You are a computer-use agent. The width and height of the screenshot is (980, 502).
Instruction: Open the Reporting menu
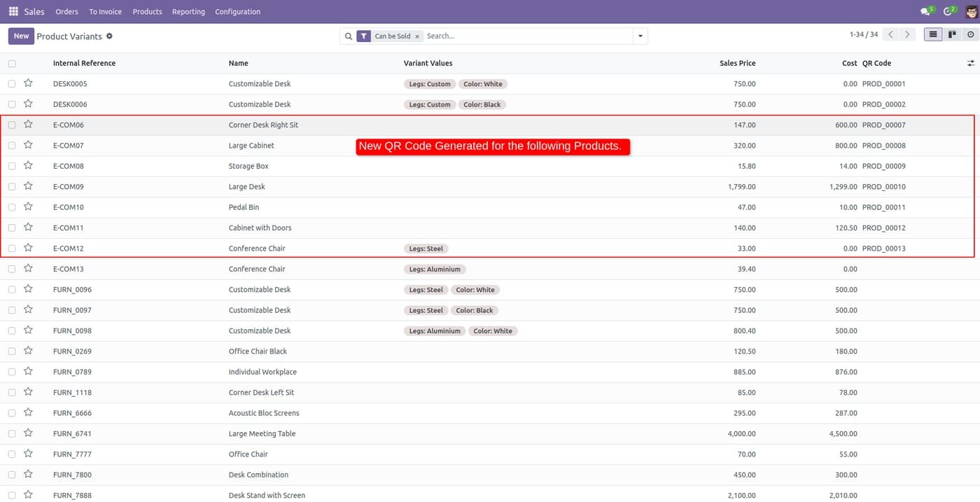[x=188, y=11]
